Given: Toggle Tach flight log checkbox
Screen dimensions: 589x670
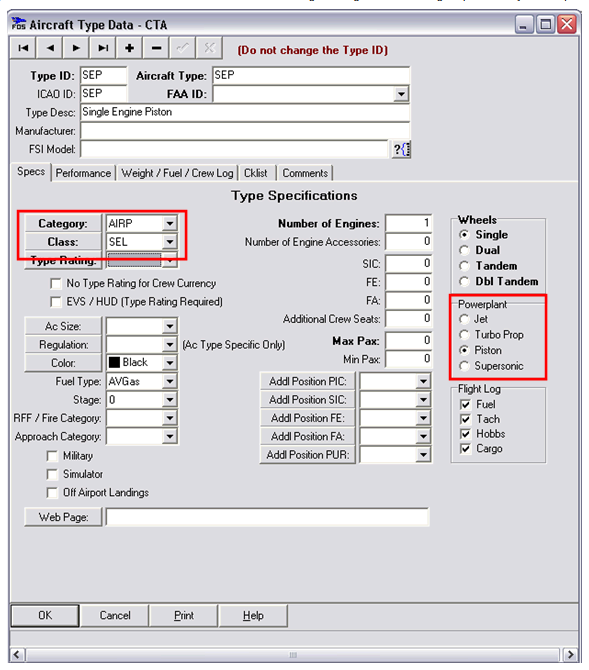Looking at the screenshot, I should point(465,419).
